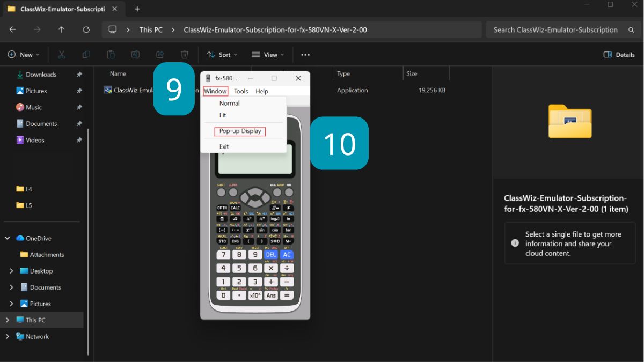Refresh the Explorer folder view
The height and width of the screenshot is (362, 644).
(86, 30)
